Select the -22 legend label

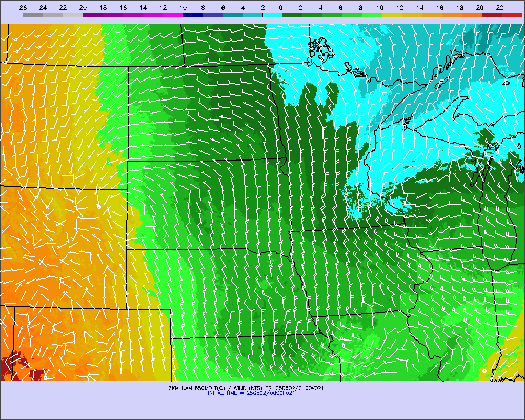61,8
